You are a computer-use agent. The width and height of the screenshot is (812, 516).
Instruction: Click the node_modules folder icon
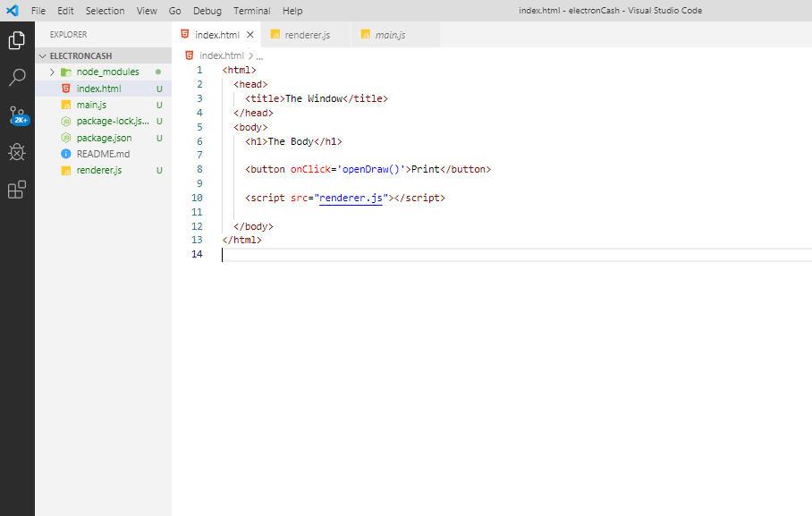click(x=66, y=72)
